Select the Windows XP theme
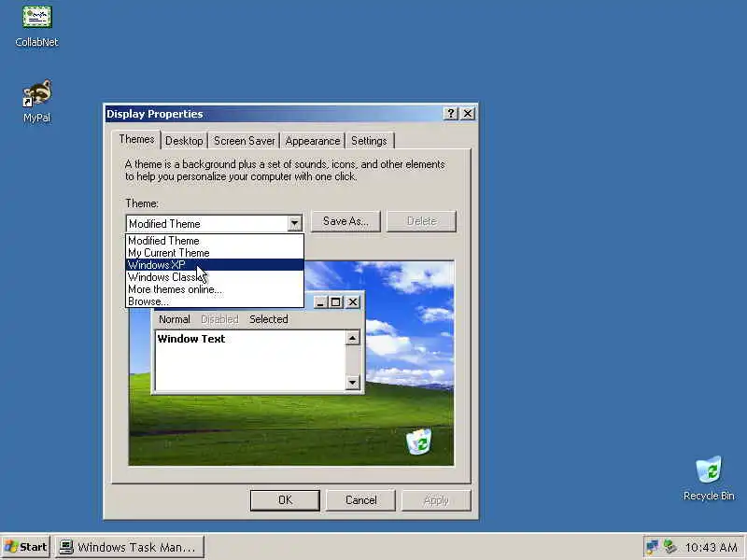The height and width of the screenshot is (560, 747). pyautogui.click(x=215, y=265)
